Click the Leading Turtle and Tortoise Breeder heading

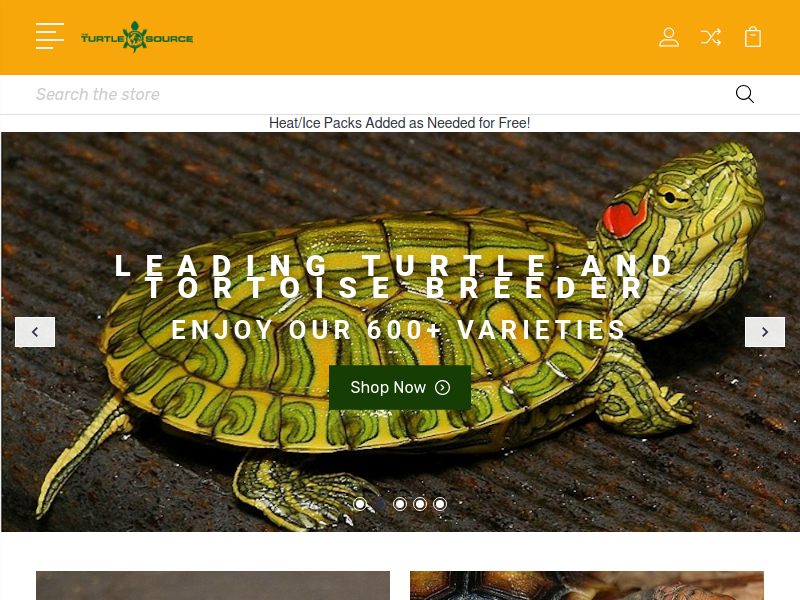[394, 277]
